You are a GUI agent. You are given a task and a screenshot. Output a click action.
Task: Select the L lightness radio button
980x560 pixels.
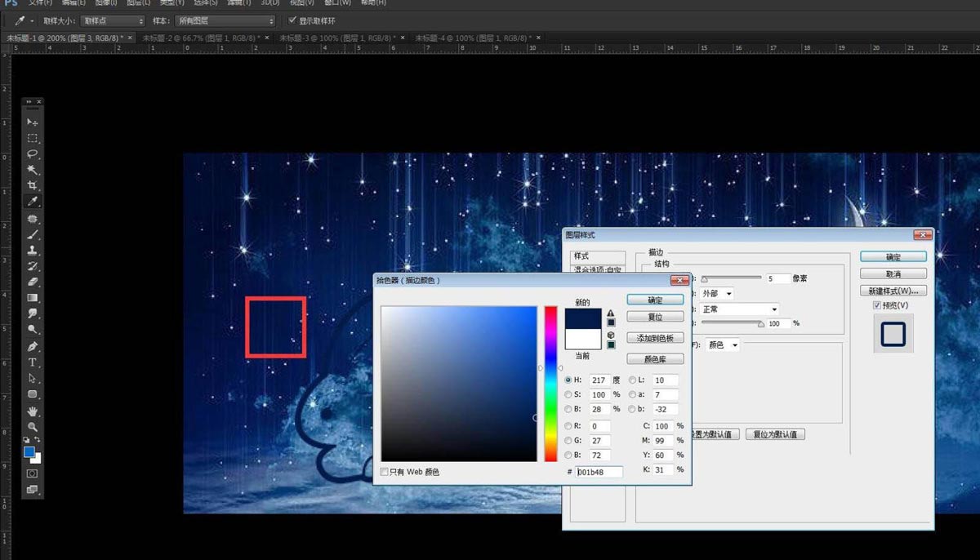tap(633, 380)
